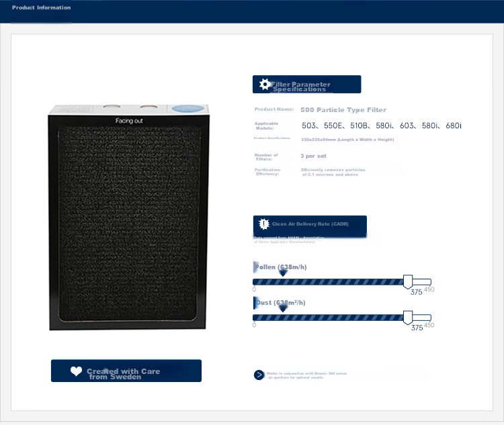Click the badge icon in CADR banner

264,224
